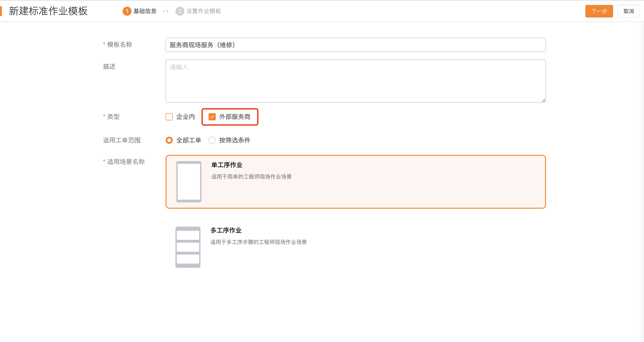Click the 设置作业模板 step label
The image size is (644, 342).
tap(203, 11)
